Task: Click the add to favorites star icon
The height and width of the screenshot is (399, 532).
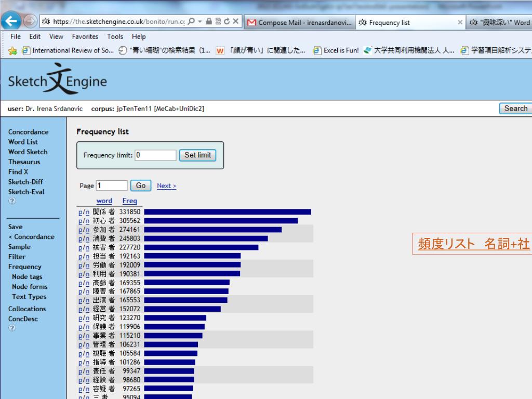Action: click(x=12, y=51)
